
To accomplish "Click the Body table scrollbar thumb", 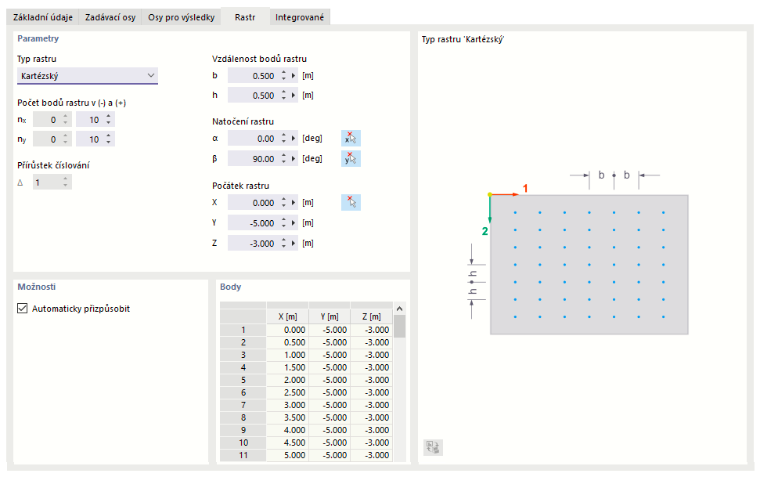I will pos(399,326).
